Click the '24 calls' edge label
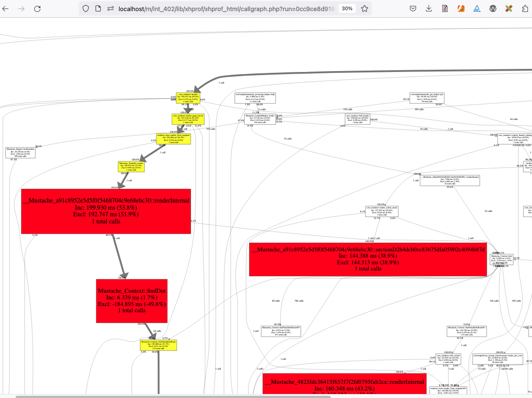 (157, 331)
